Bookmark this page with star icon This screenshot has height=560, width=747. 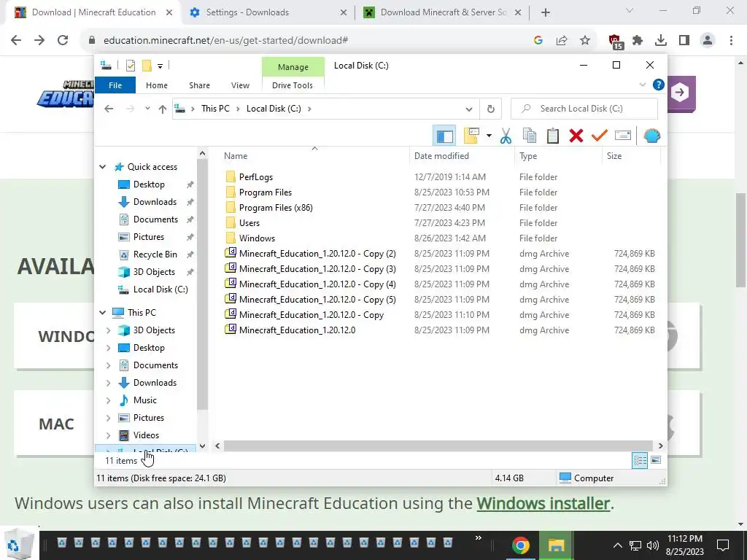(585, 41)
